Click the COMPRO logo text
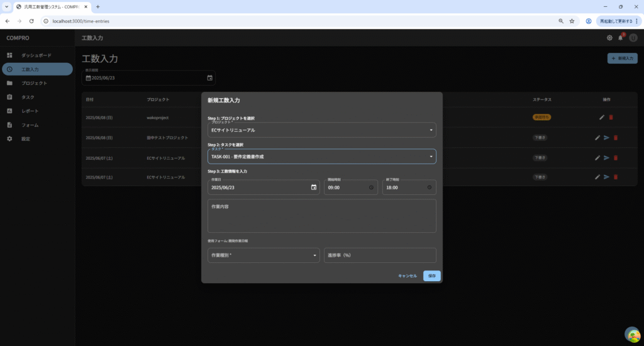644x346 pixels. pyautogui.click(x=18, y=38)
